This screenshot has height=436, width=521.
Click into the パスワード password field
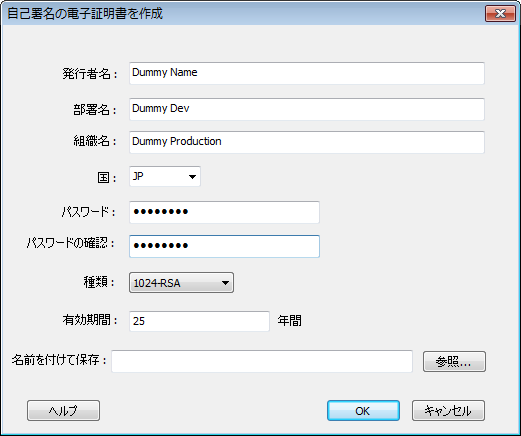[224, 212]
